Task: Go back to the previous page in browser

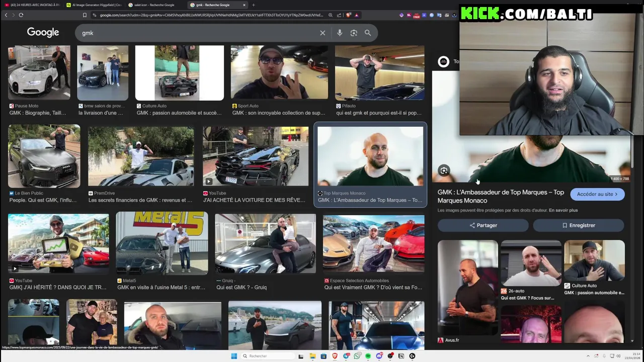Action: click(6, 15)
